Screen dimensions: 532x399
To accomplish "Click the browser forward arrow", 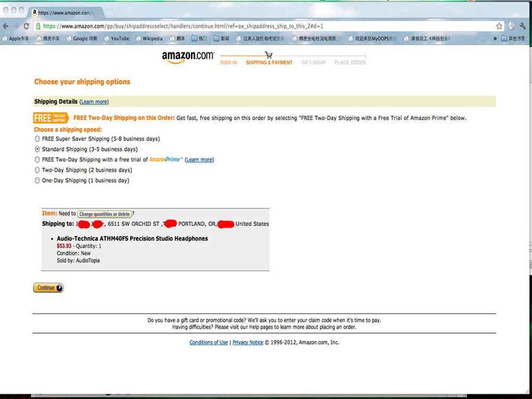I will coord(15,26).
